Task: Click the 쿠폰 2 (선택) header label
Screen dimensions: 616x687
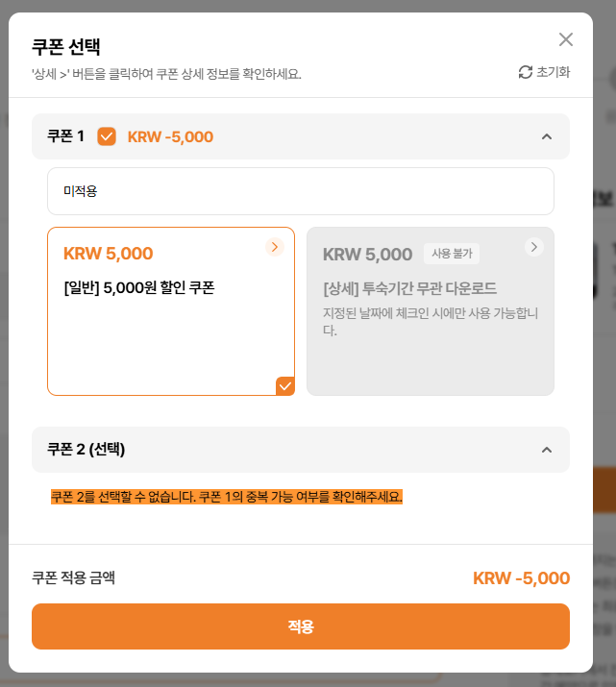Action: tap(86, 450)
